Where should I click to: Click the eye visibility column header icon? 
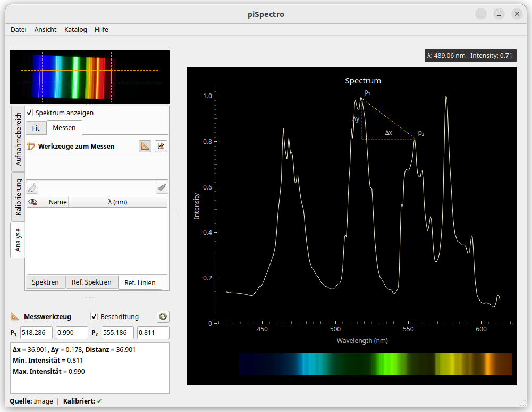pyautogui.click(x=33, y=202)
